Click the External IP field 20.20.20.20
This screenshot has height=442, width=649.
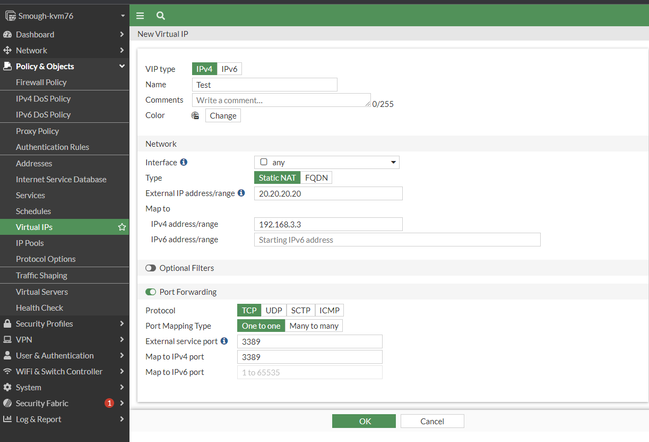tap(328, 194)
